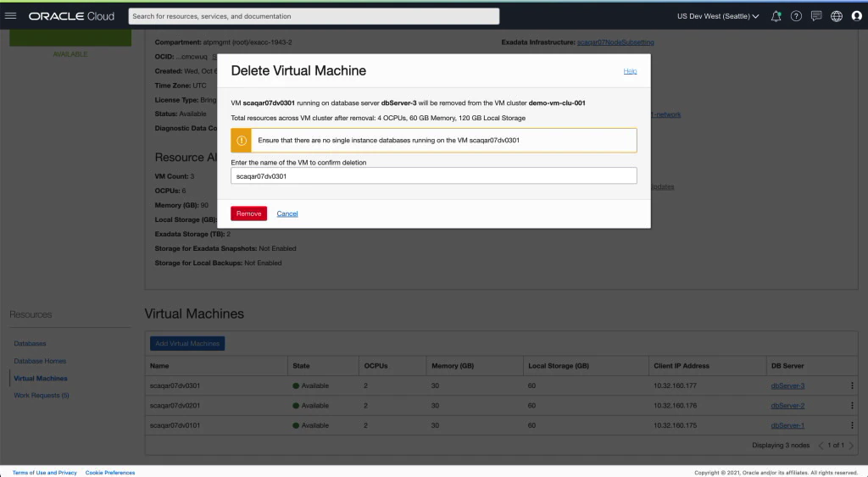Open Work Requests (5) in sidebar

42,395
